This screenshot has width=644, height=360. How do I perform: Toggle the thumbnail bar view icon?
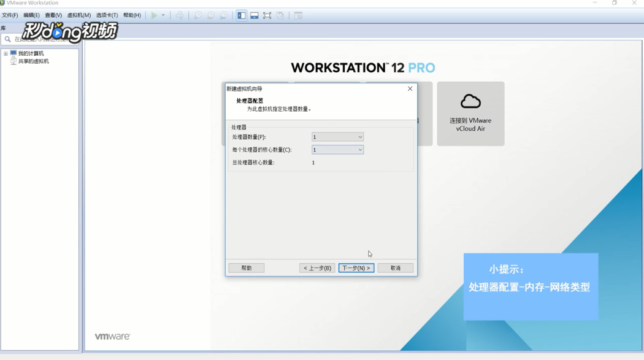(255, 15)
